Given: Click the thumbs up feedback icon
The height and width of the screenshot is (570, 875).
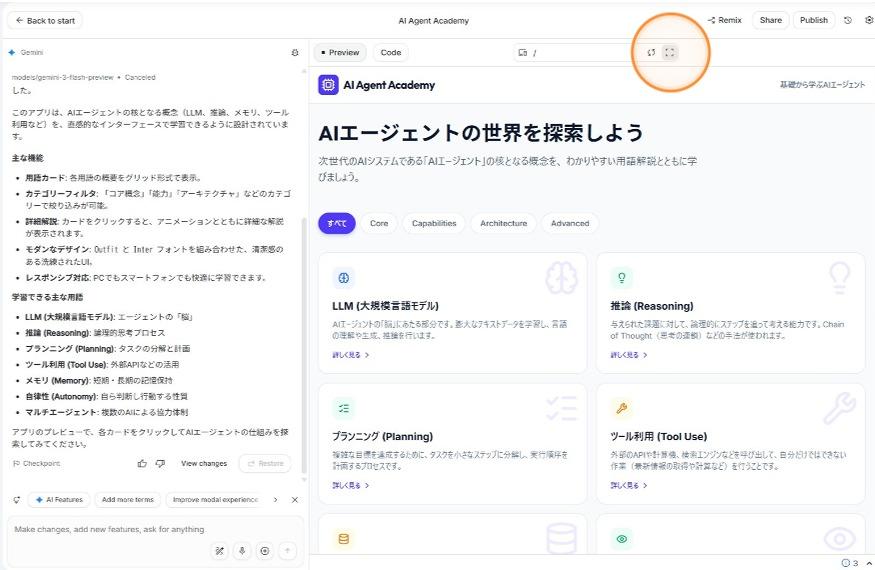Looking at the screenshot, I should coord(142,463).
